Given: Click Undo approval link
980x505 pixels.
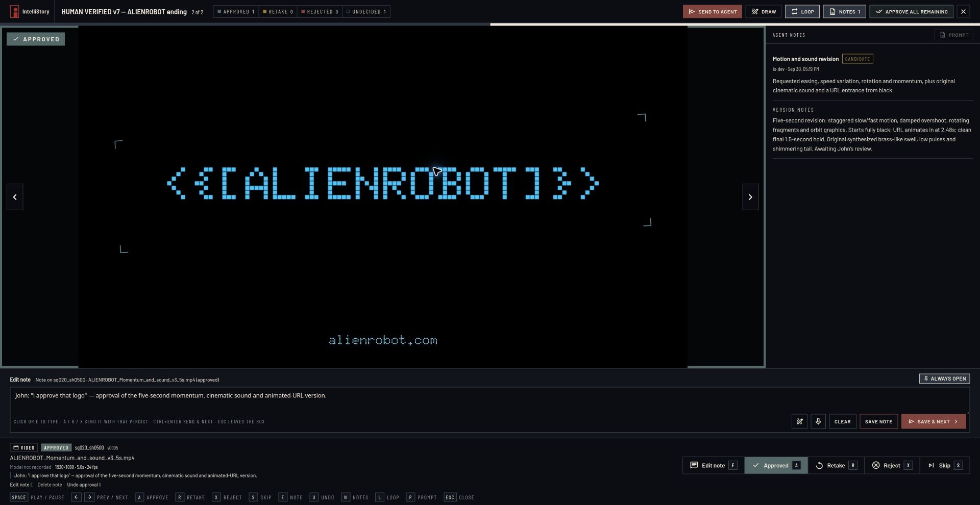Looking at the screenshot, I should pos(84,485).
